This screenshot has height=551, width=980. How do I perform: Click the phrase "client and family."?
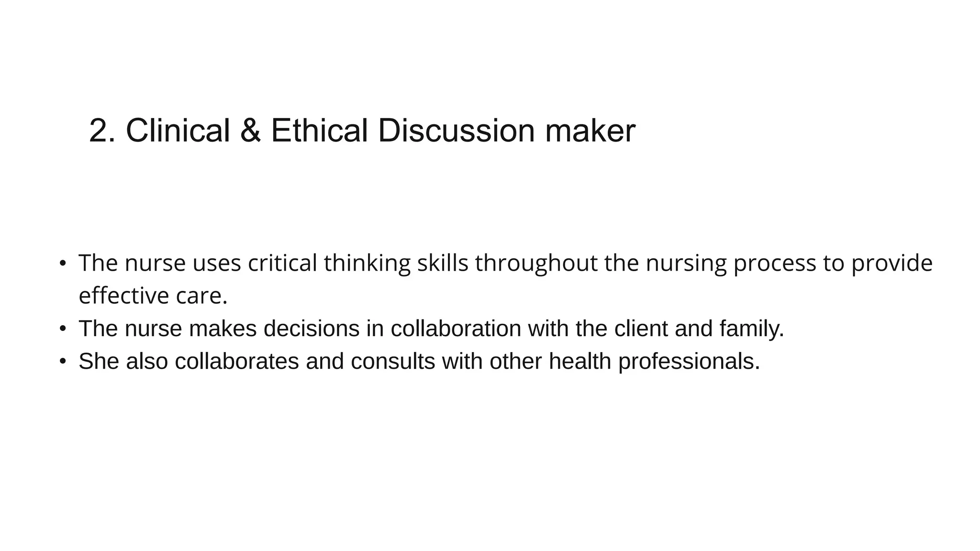(699, 329)
